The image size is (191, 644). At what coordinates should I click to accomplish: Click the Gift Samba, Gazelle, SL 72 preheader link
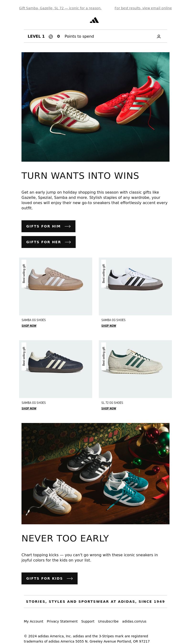tap(60, 8)
